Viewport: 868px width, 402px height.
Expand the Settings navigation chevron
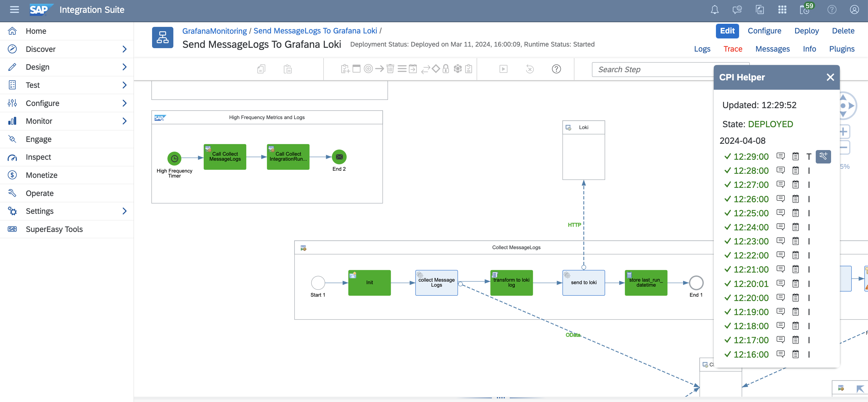point(124,211)
